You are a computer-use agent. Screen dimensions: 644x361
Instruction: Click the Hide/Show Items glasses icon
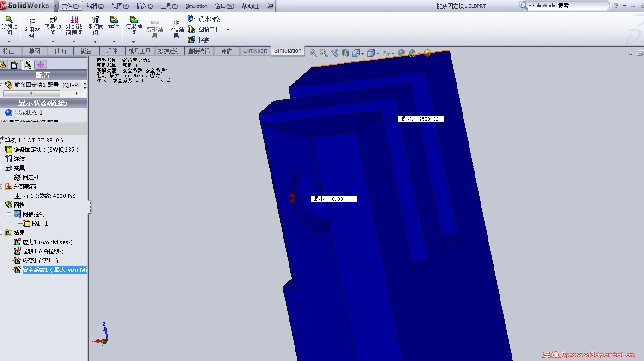(386, 53)
